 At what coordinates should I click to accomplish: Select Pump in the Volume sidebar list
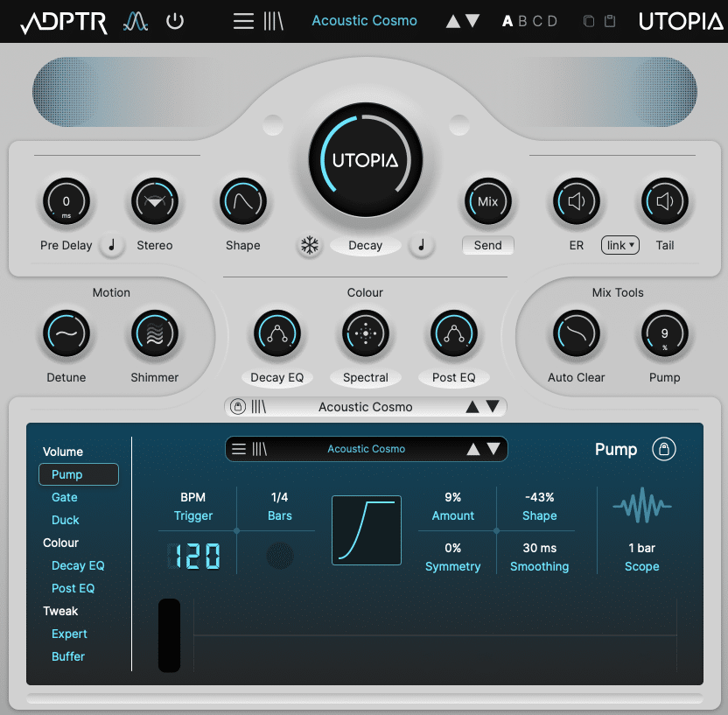[79, 474]
